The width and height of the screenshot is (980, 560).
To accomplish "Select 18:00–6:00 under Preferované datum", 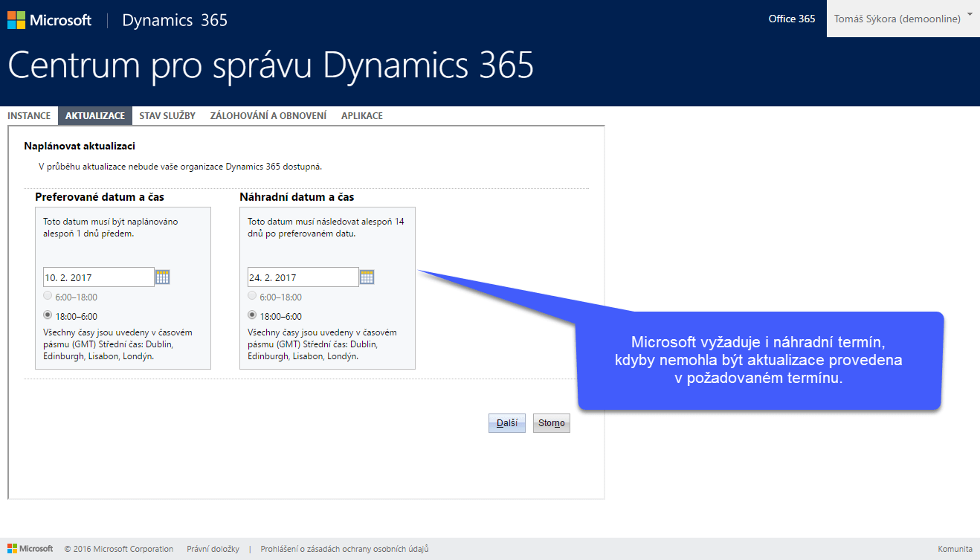I will [x=48, y=315].
